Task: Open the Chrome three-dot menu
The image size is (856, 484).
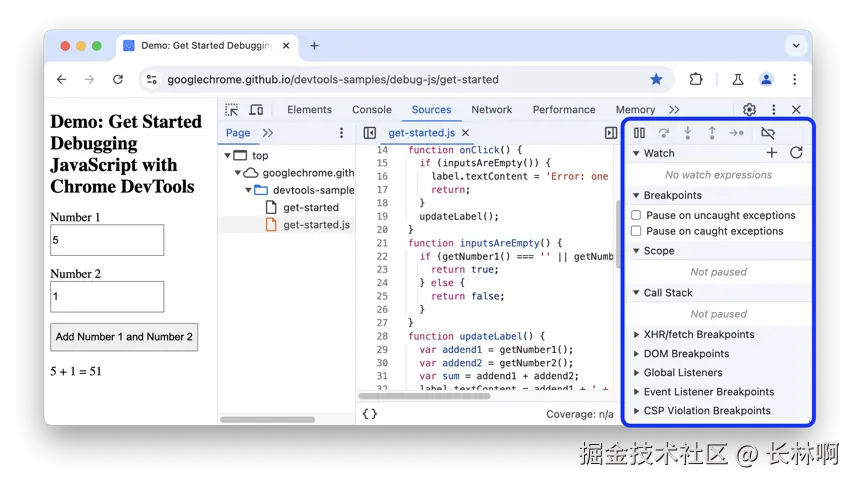Action: 794,79
